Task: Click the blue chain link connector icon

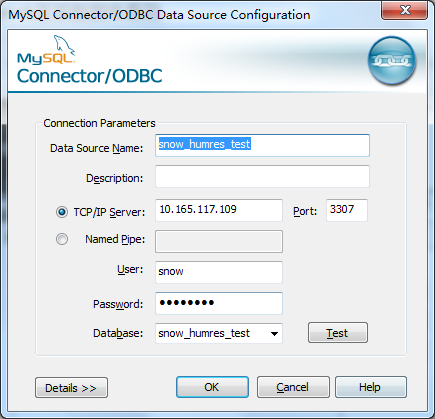Action: [x=392, y=60]
